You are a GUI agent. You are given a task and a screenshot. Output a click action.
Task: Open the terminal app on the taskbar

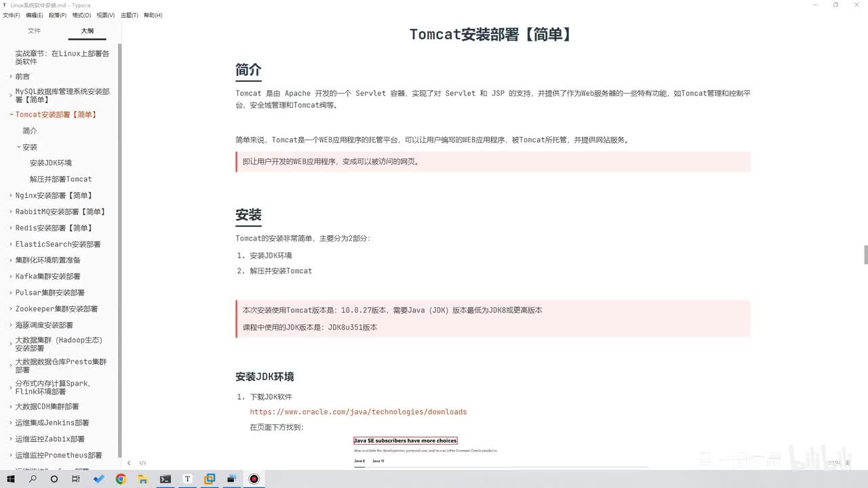tap(165, 479)
